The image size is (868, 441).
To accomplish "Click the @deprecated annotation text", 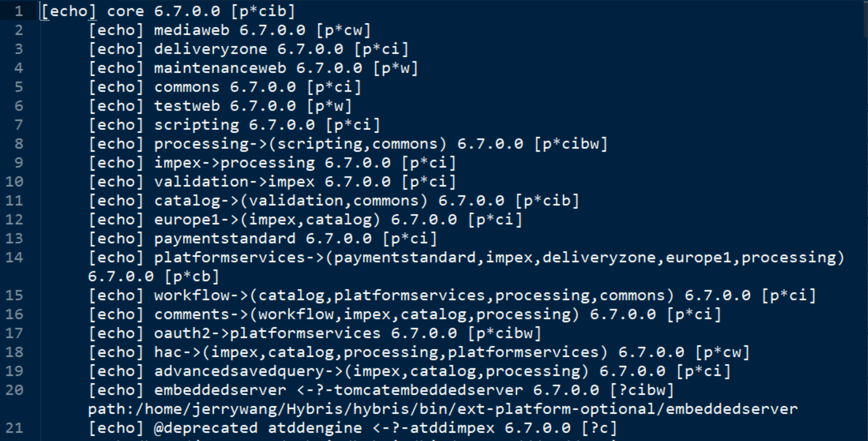I will click(206, 428).
